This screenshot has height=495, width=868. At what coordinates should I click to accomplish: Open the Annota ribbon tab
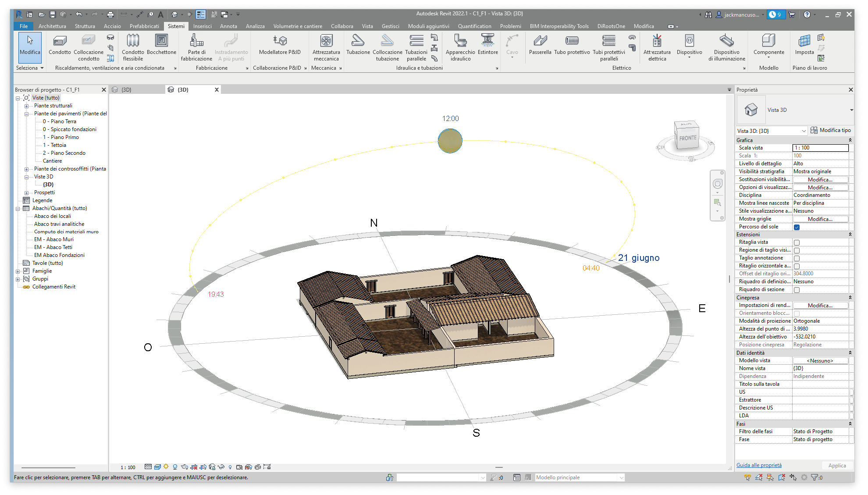click(x=228, y=26)
